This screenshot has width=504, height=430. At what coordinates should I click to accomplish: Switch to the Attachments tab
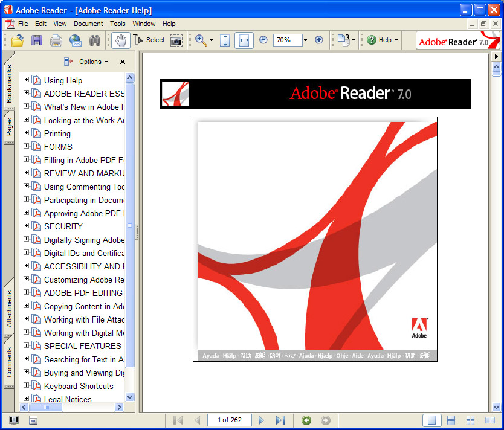[9, 308]
